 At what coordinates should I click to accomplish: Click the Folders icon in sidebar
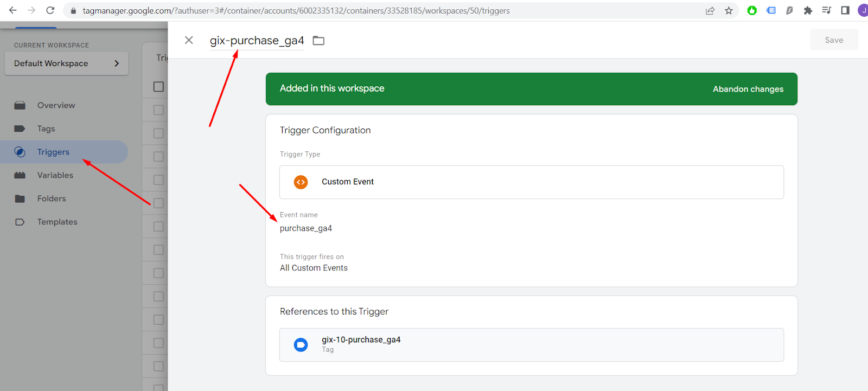[20, 198]
